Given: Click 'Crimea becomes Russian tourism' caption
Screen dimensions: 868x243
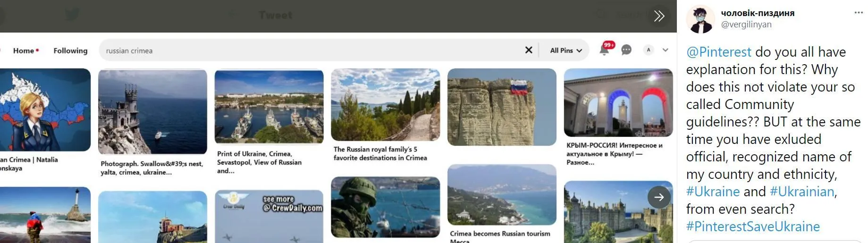Looking at the screenshot, I should click(x=500, y=234).
